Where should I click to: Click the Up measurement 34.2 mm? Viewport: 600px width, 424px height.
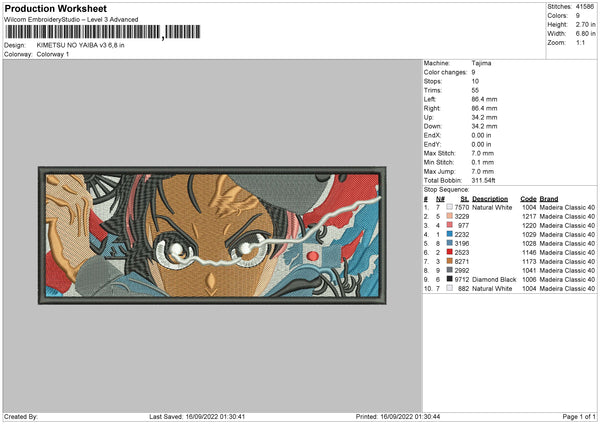click(484, 117)
